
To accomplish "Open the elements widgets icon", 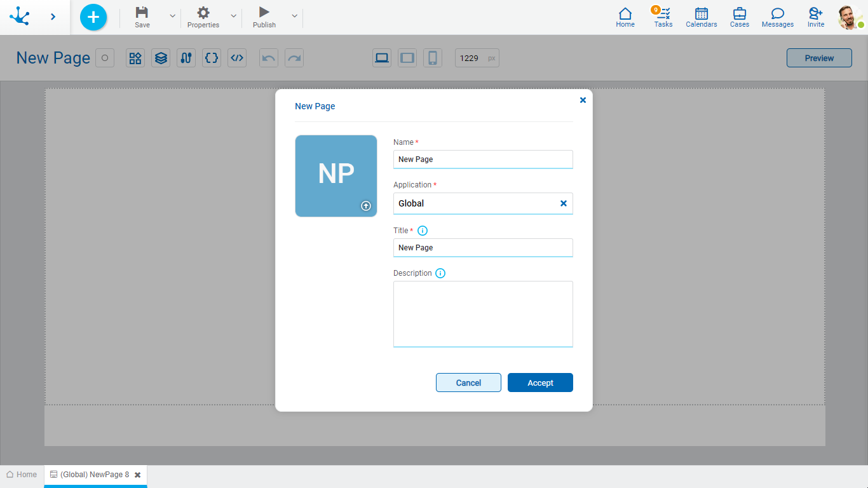I will 135,58.
